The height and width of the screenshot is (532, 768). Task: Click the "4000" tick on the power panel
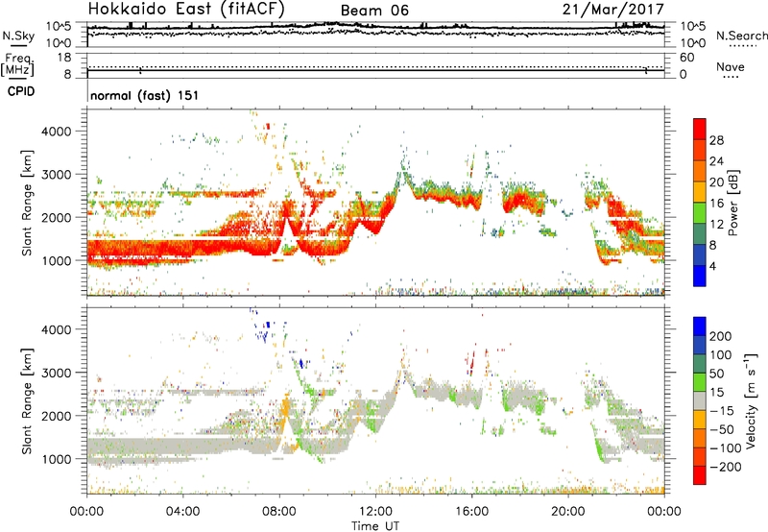tap(57, 132)
